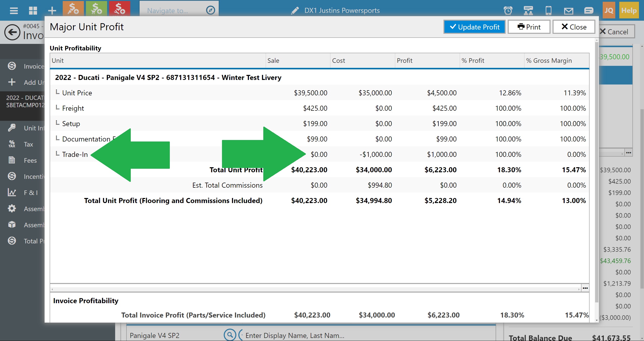Click the horizontal scrollbar under unit table

tap(315, 289)
